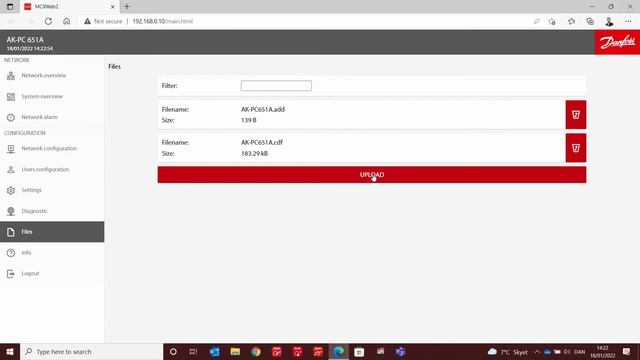Switch to the MCXWeb2 tab
Viewport: 640px width, 360px height.
[69, 7]
